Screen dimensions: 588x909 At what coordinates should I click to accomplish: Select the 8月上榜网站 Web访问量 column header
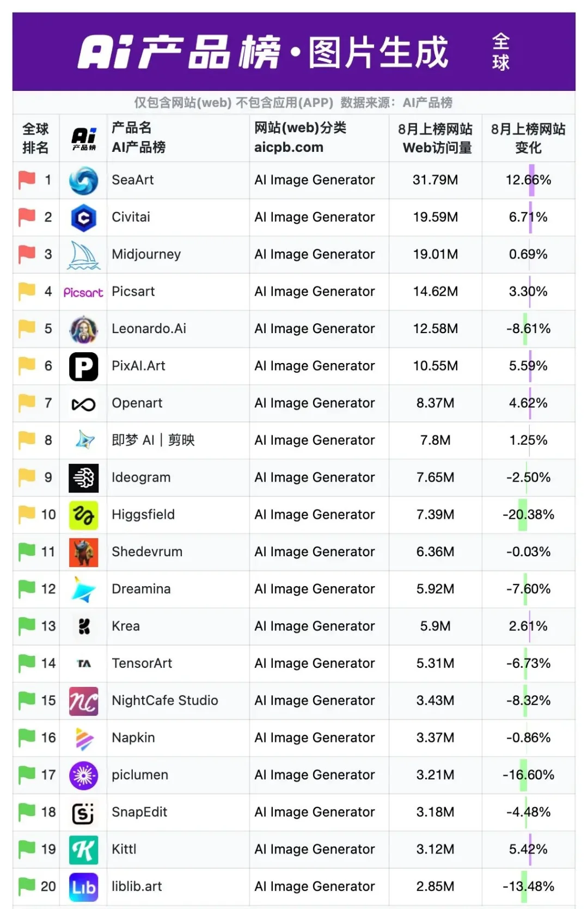coord(436,138)
